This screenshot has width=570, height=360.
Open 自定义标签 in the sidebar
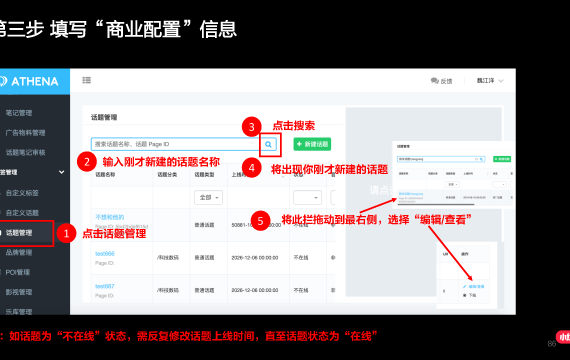point(22,193)
